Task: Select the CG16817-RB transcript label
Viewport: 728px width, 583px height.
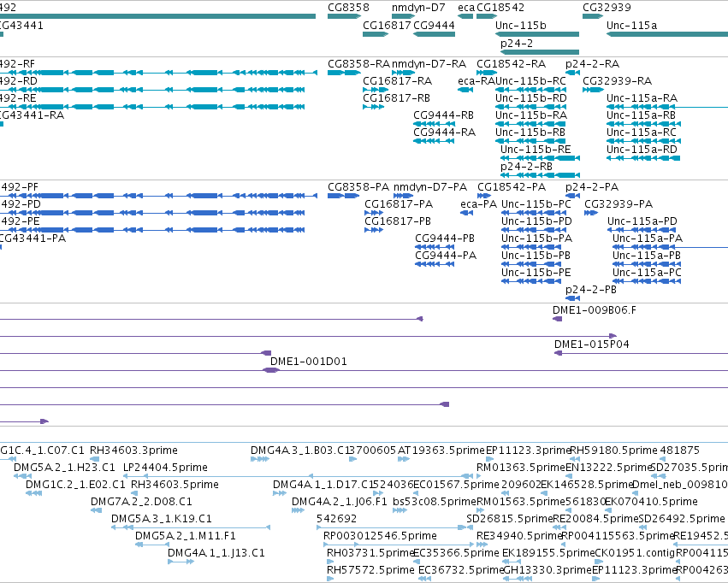Action: pyautogui.click(x=396, y=97)
